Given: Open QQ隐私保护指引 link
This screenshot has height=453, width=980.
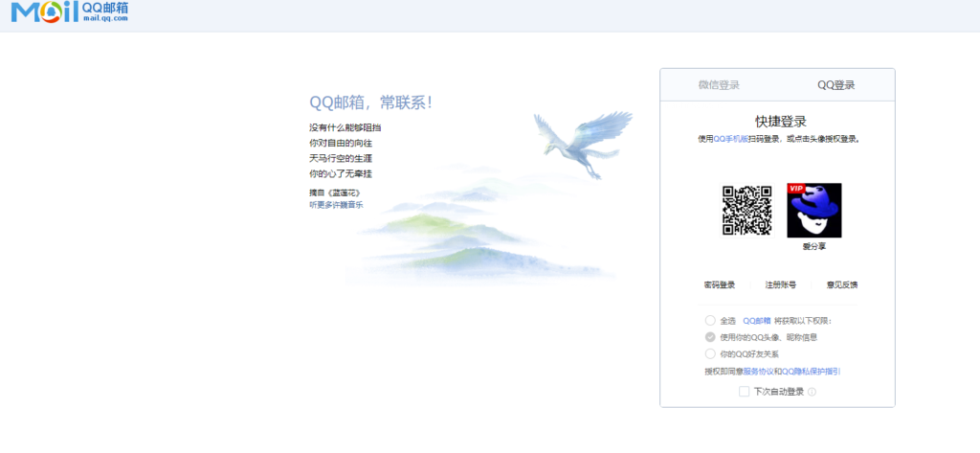Looking at the screenshot, I should pyautogui.click(x=811, y=371).
